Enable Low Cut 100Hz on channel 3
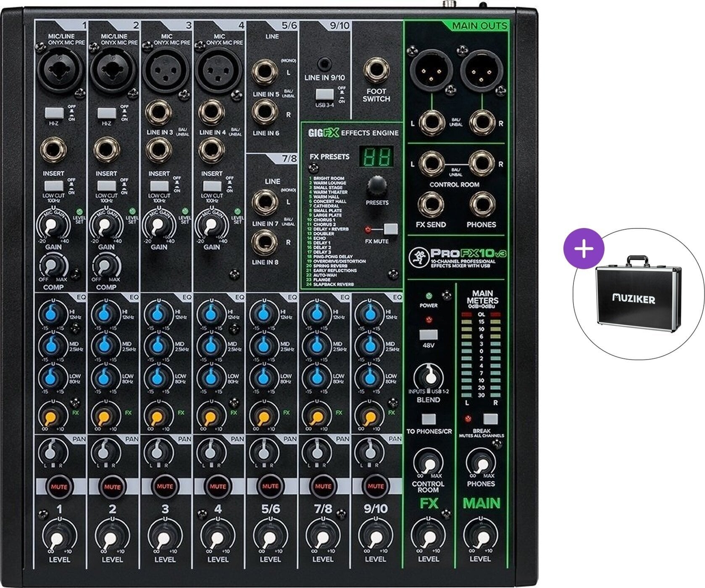 159,186
